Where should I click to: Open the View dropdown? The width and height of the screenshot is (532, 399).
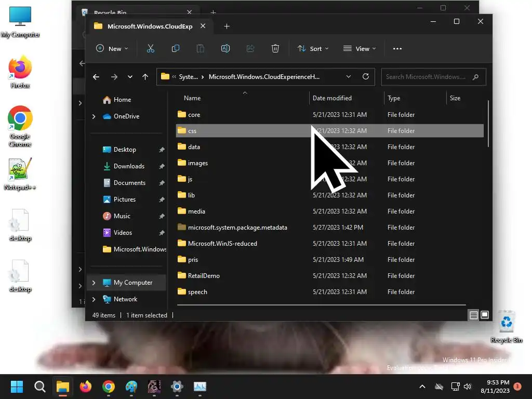click(360, 48)
